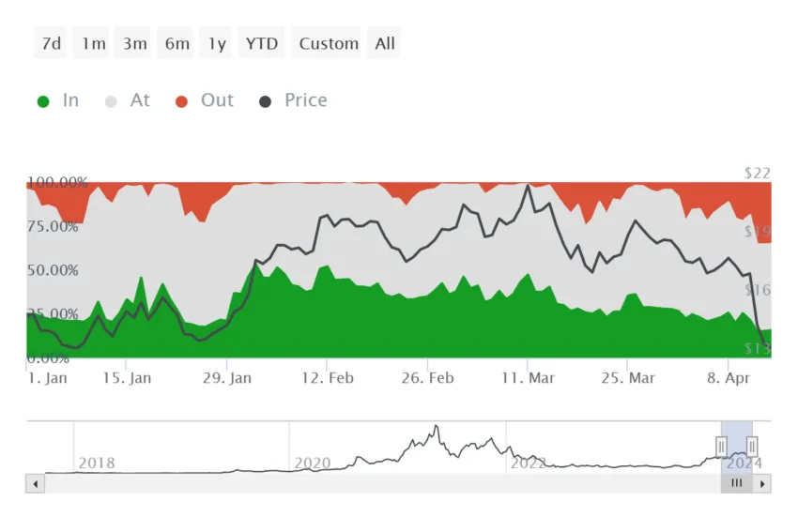Screen dimensions: 798x532
Task: Switch chart to 6m range
Action: tap(176, 43)
